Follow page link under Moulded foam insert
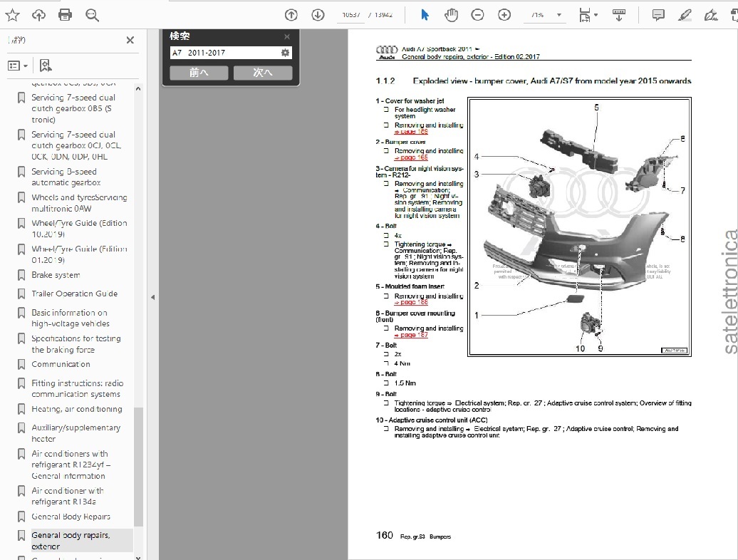The width and height of the screenshot is (738, 560). click(411, 302)
